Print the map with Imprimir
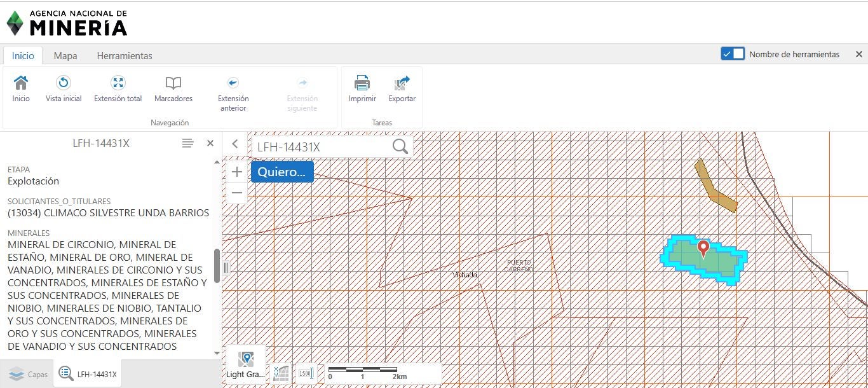 pos(362,83)
